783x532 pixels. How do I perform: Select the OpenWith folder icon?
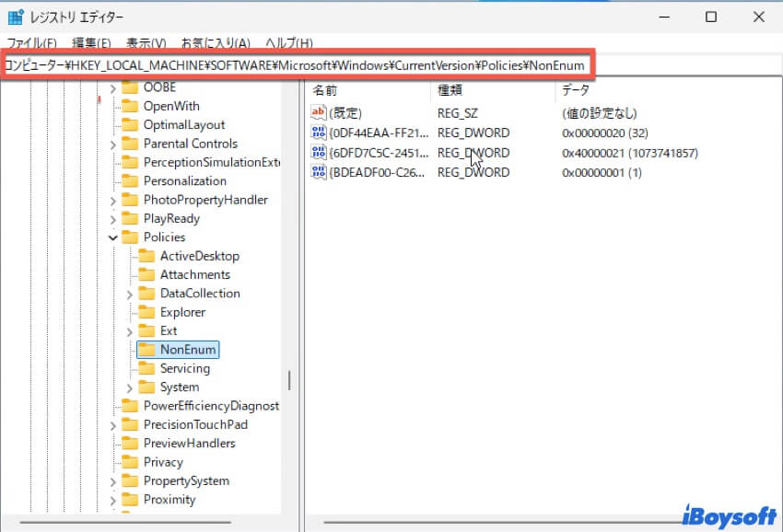click(x=130, y=106)
